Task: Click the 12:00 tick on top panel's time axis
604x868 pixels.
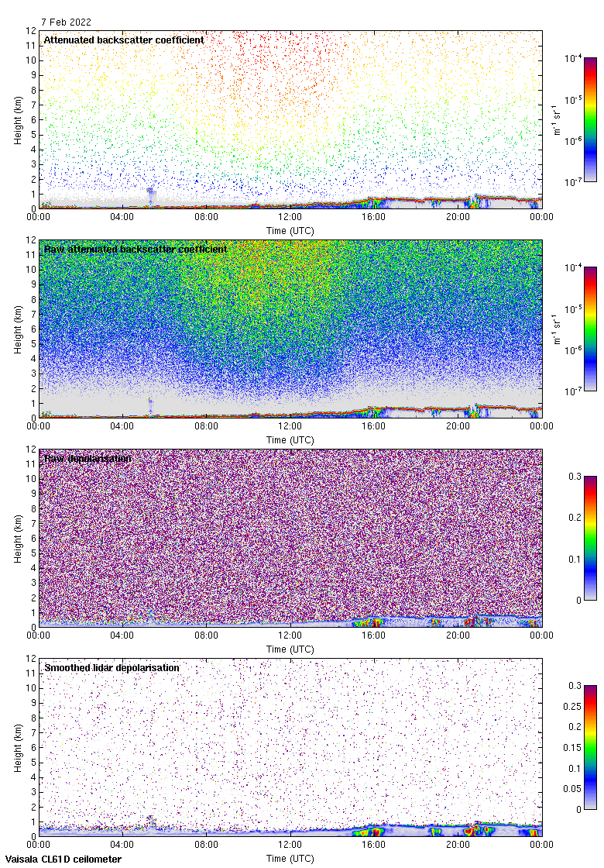Action: (290, 219)
